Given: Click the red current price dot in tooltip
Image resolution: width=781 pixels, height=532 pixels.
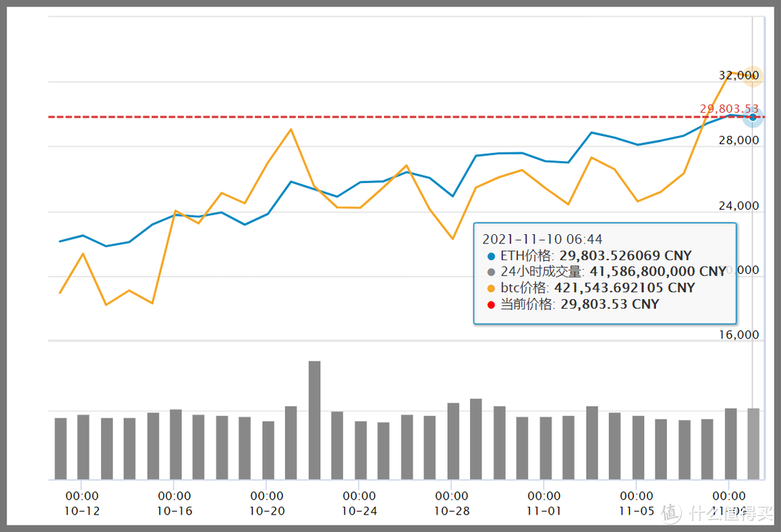Looking at the screenshot, I should point(492,304).
